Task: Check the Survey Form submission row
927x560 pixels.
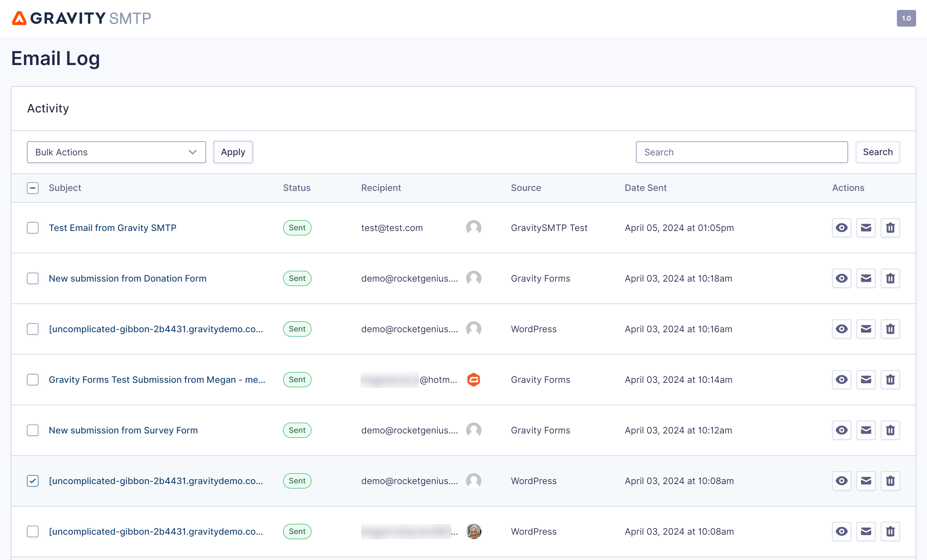Action: point(33,430)
